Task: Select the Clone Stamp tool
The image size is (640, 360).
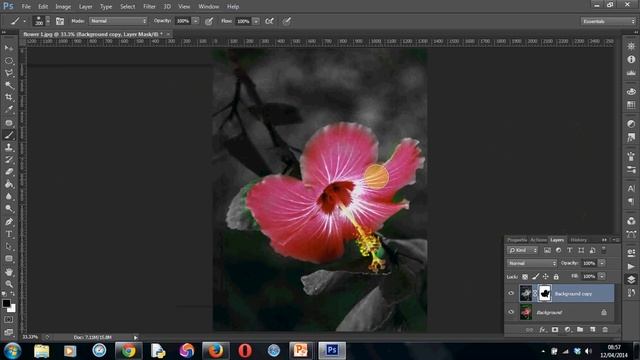Action: 9,147
